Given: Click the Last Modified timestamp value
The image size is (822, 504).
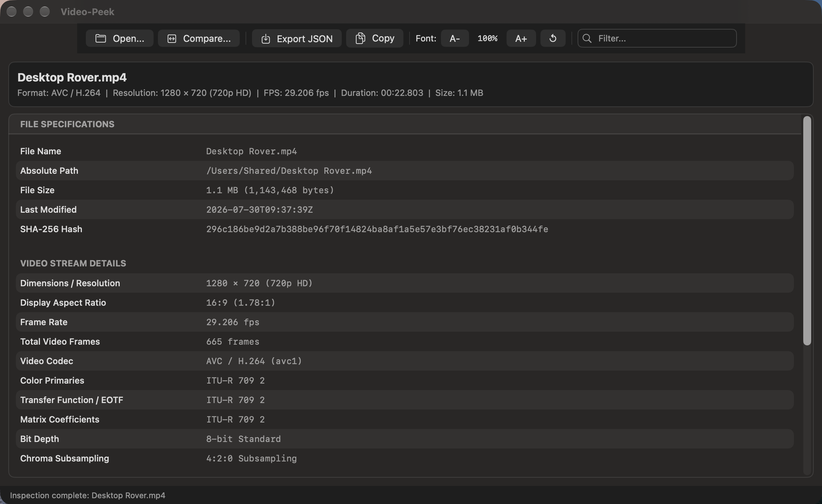Looking at the screenshot, I should pos(260,210).
